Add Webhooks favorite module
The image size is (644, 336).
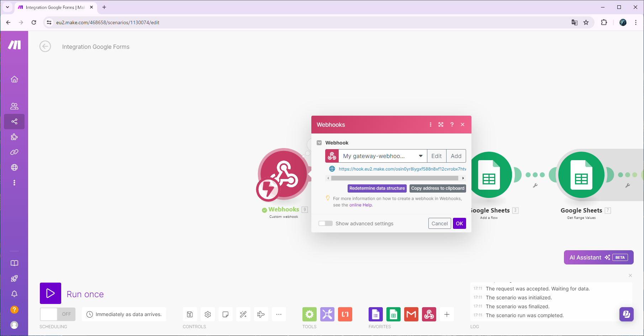coord(429,314)
